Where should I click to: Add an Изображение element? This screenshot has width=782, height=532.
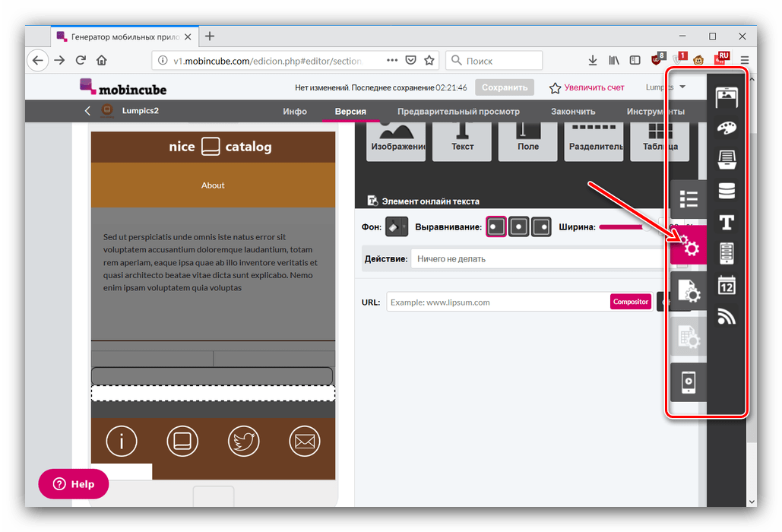click(397, 140)
